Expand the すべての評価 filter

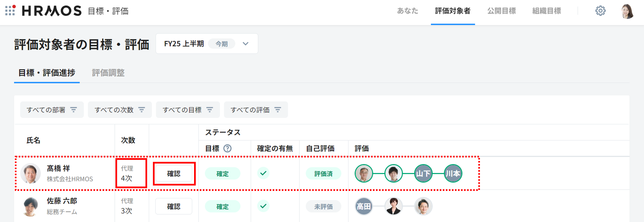click(256, 110)
